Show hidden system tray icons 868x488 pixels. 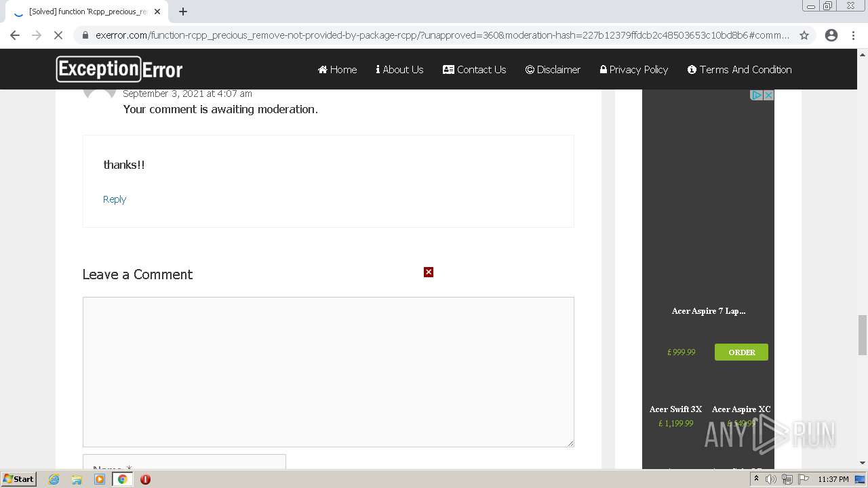point(756,479)
